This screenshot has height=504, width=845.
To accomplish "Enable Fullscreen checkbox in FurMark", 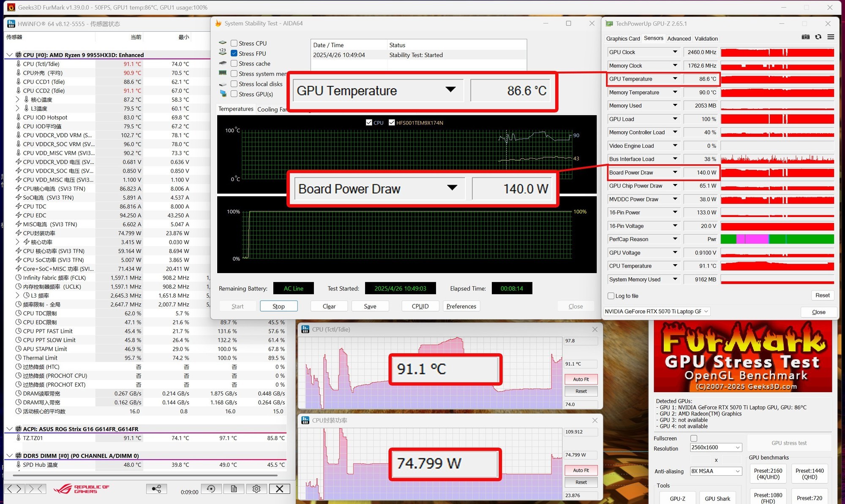I will click(694, 438).
